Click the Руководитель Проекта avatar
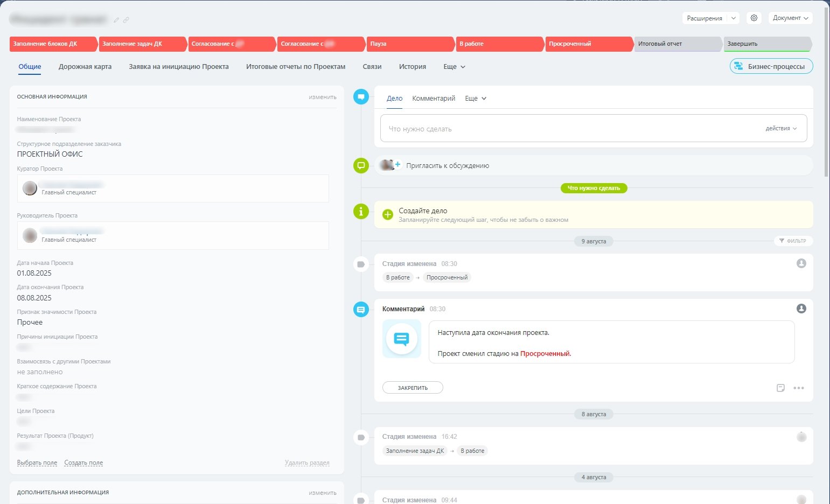The height and width of the screenshot is (504, 830). [30, 235]
